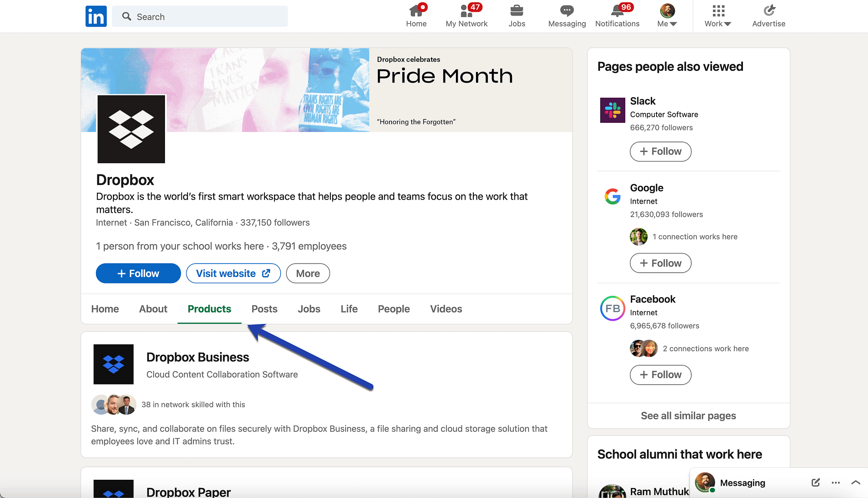Follow Slack
The height and width of the screenshot is (498, 868).
click(660, 152)
